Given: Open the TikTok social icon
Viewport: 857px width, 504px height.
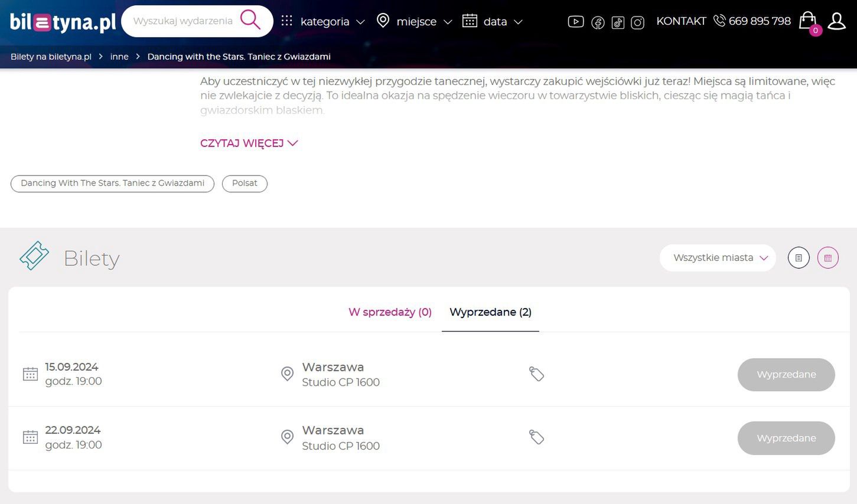Looking at the screenshot, I should [618, 22].
